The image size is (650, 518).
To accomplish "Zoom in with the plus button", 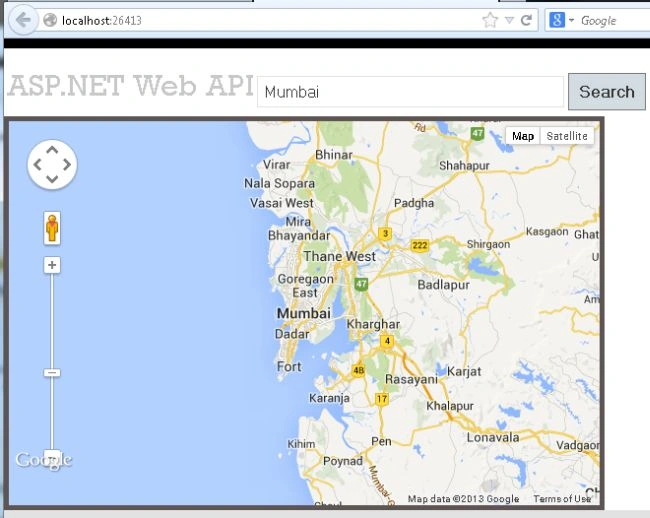I will 52,265.
